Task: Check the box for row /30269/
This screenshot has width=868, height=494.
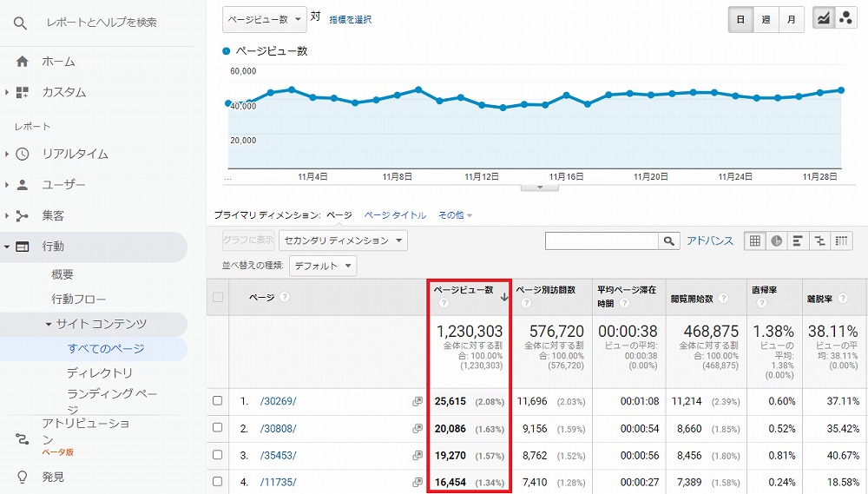Action: tap(218, 400)
